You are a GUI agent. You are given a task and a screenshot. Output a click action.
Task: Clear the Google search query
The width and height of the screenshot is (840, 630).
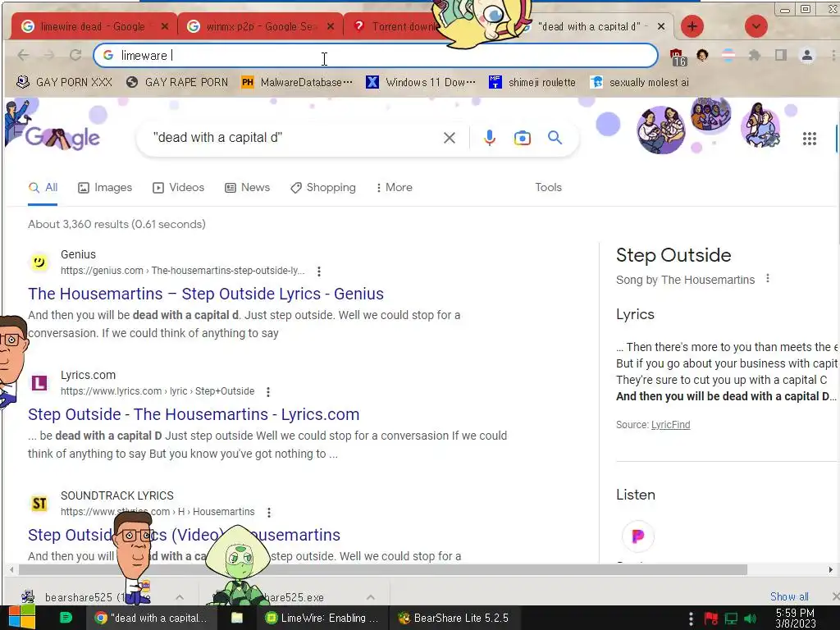pos(450,138)
